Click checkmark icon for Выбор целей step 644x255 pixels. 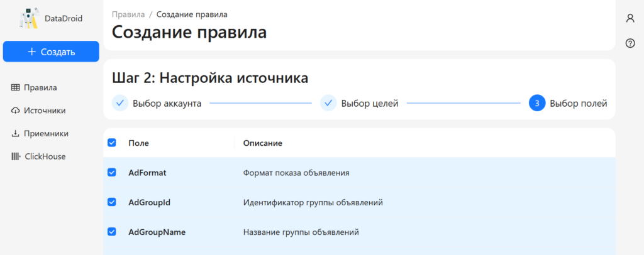click(x=328, y=103)
